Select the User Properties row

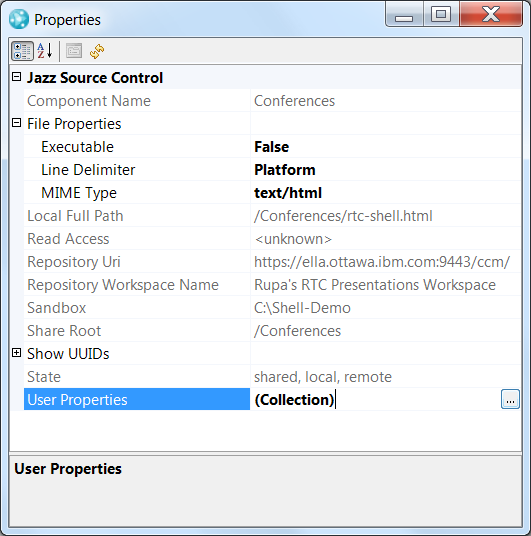pyautogui.click(x=137, y=399)
